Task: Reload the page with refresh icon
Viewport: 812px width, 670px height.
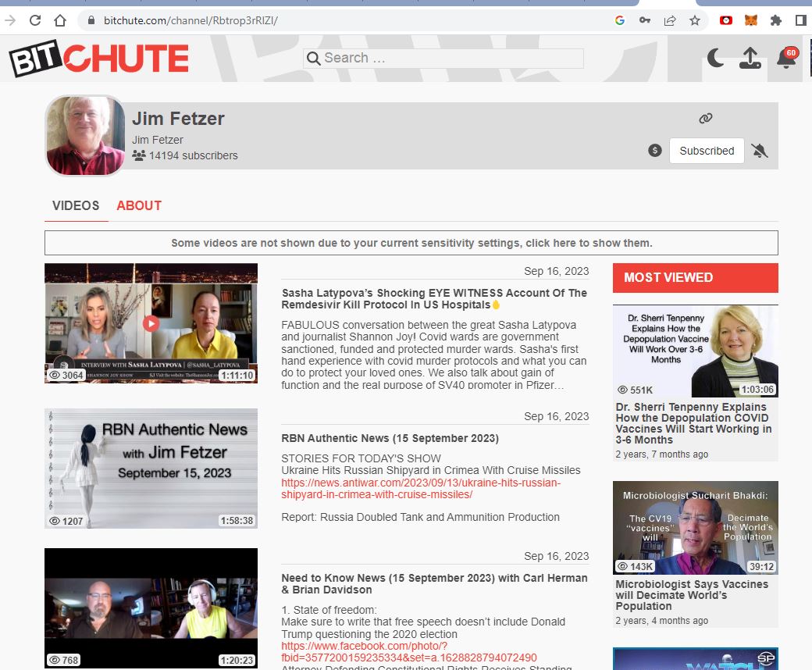Action: [34, 21]
